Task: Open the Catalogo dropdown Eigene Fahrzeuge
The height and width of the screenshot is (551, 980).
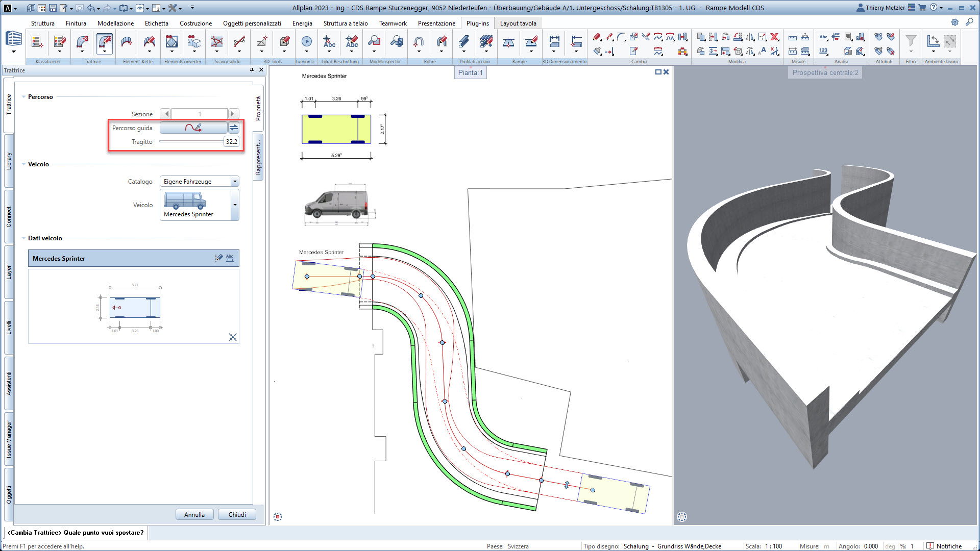Action: [200, 181]
